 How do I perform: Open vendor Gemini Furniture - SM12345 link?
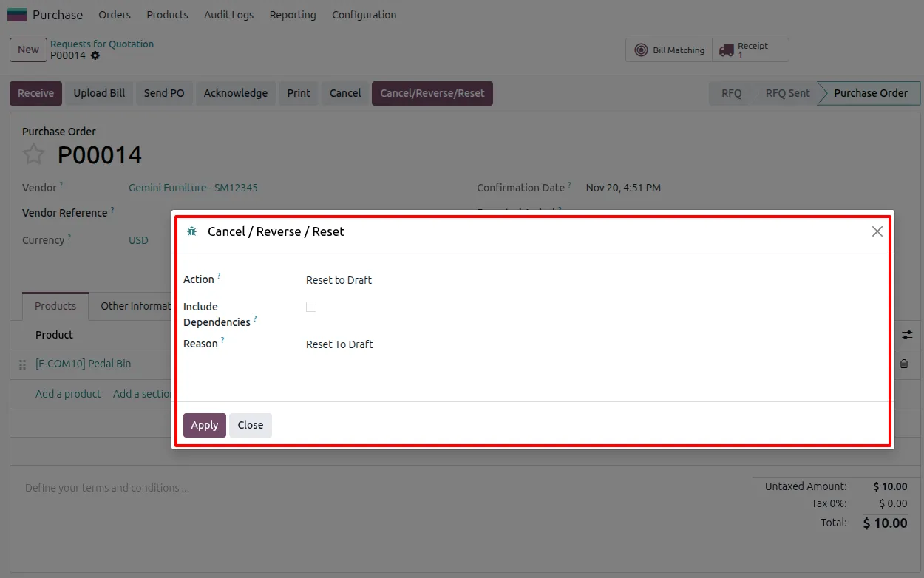[193, 188]
